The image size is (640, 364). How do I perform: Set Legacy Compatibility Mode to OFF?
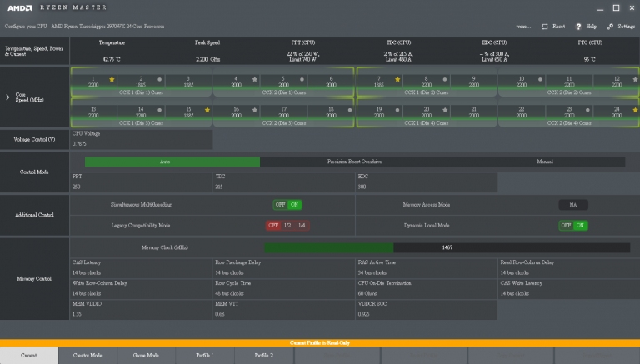[273, 225]
